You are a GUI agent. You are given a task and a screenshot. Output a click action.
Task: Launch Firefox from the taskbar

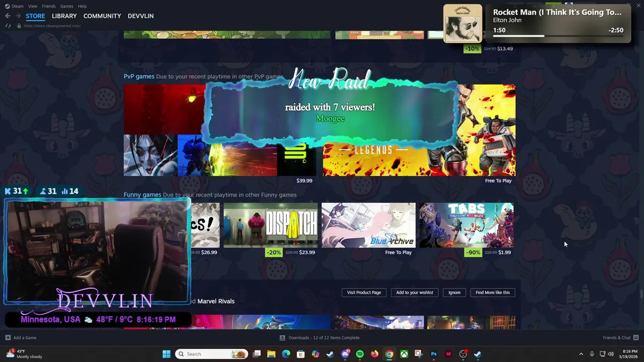click(374, 354)
